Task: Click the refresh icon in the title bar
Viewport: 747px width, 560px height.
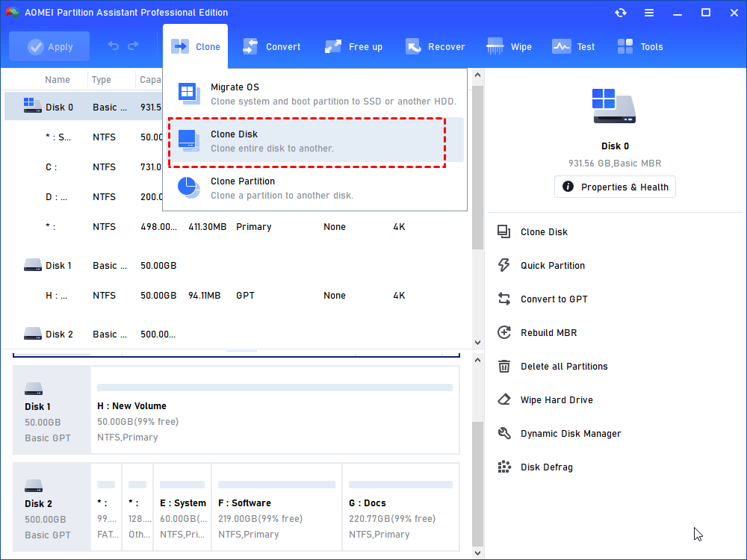Action: pyautogui.click(x=620, y=12)
